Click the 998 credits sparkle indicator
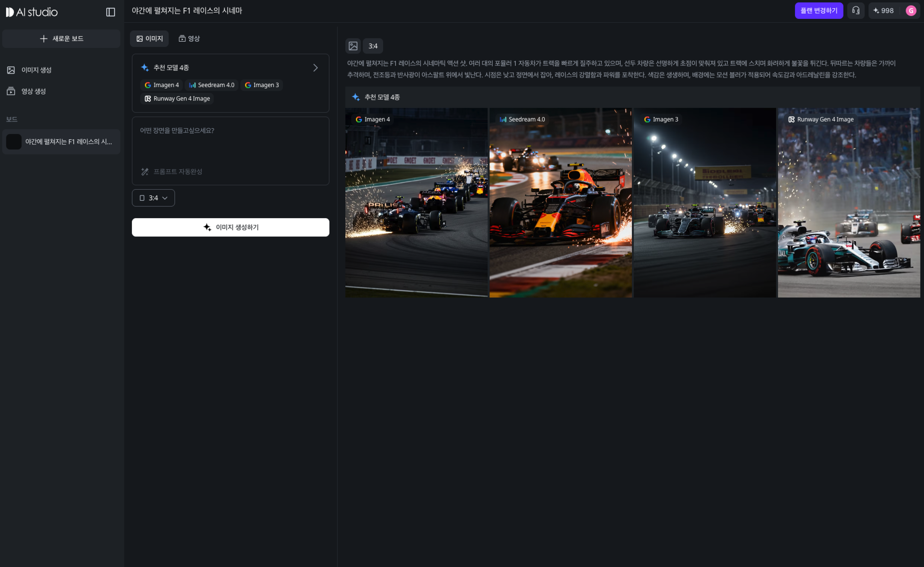The image size is (924, 567). 883,11
